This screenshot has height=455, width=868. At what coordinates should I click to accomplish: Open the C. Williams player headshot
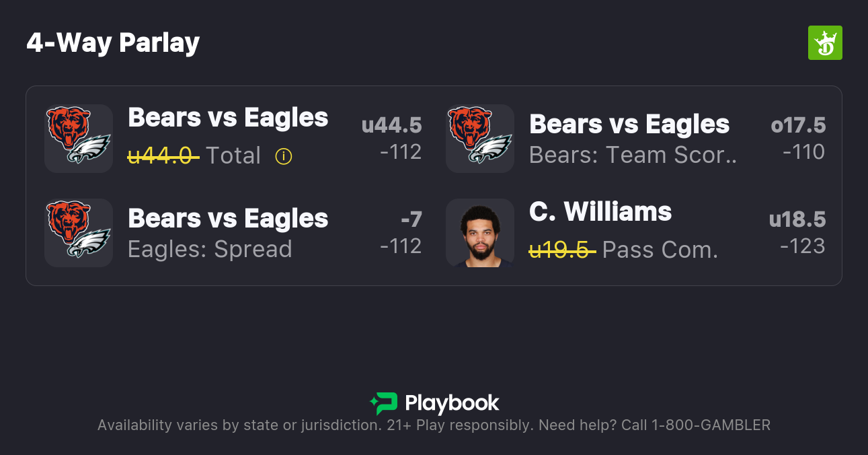[480, 233]
